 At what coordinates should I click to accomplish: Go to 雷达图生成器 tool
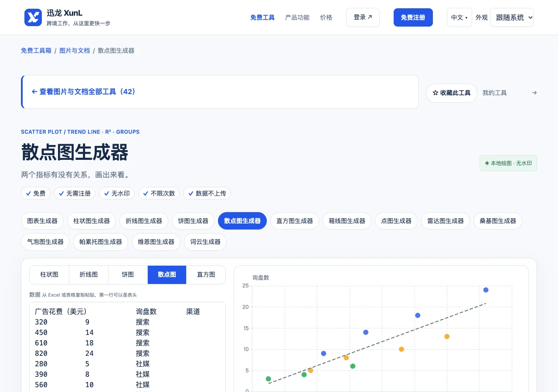tap(446, 221)
